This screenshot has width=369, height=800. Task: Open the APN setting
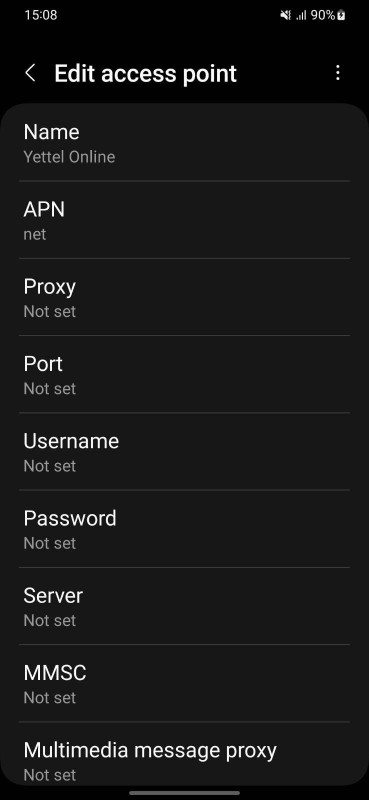tap(184, 220)
